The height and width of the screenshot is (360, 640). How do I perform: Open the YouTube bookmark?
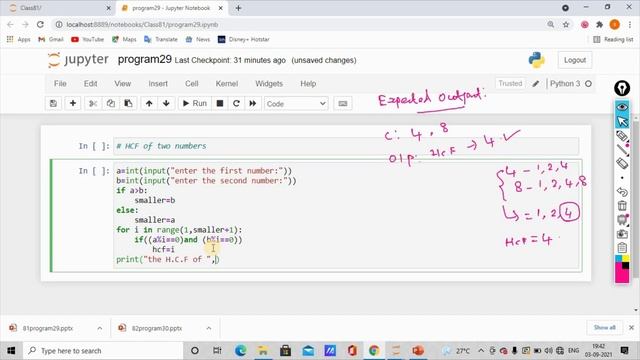pyautogui.click(x=87, y=40)
